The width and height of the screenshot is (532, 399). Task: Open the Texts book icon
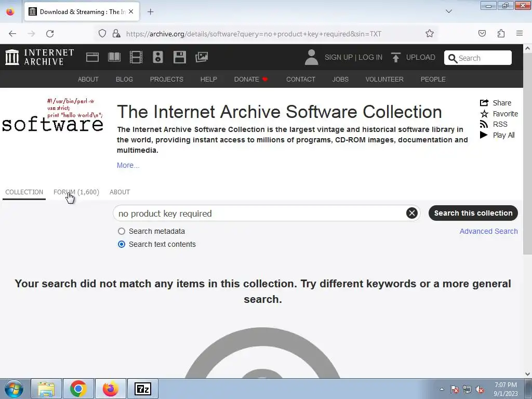pyautogui.click(x=114, y=57)
